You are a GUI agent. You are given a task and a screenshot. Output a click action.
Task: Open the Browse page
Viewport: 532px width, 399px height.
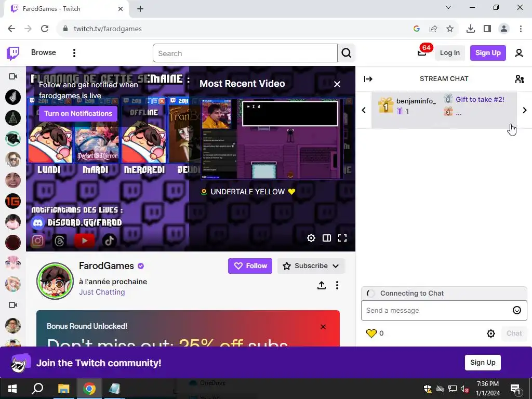pos(44,52)
